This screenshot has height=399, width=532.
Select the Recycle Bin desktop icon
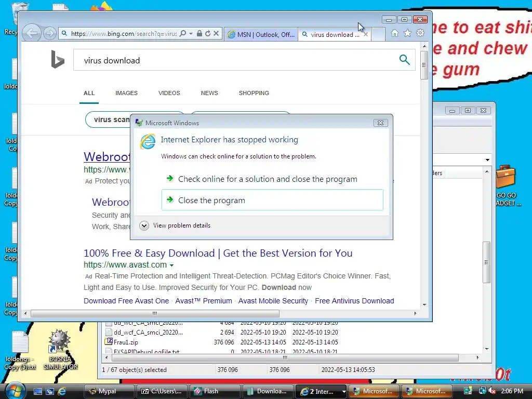click(x=18, y=17)
